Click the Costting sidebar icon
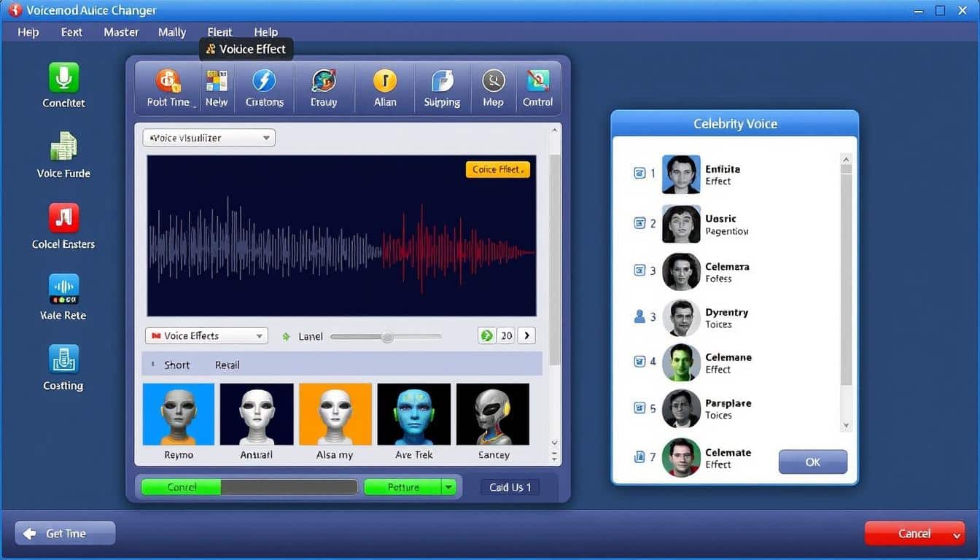This screenshot has width=980, height=560. pyautogui.click(x=63, y=359)
